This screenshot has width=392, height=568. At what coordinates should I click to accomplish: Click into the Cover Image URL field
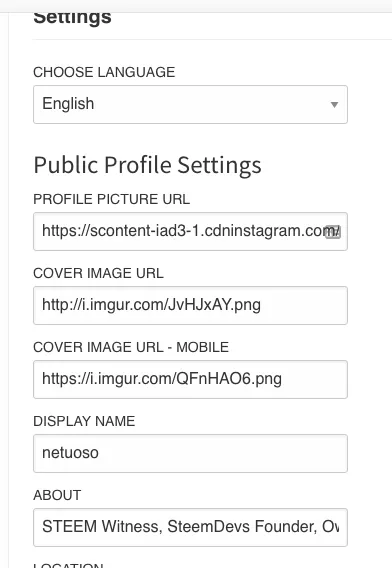(x=190, y=305)
